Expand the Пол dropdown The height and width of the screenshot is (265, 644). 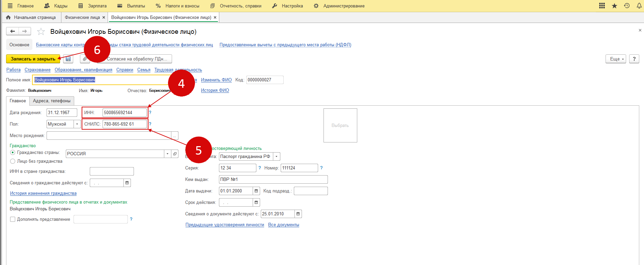point(77,124)
